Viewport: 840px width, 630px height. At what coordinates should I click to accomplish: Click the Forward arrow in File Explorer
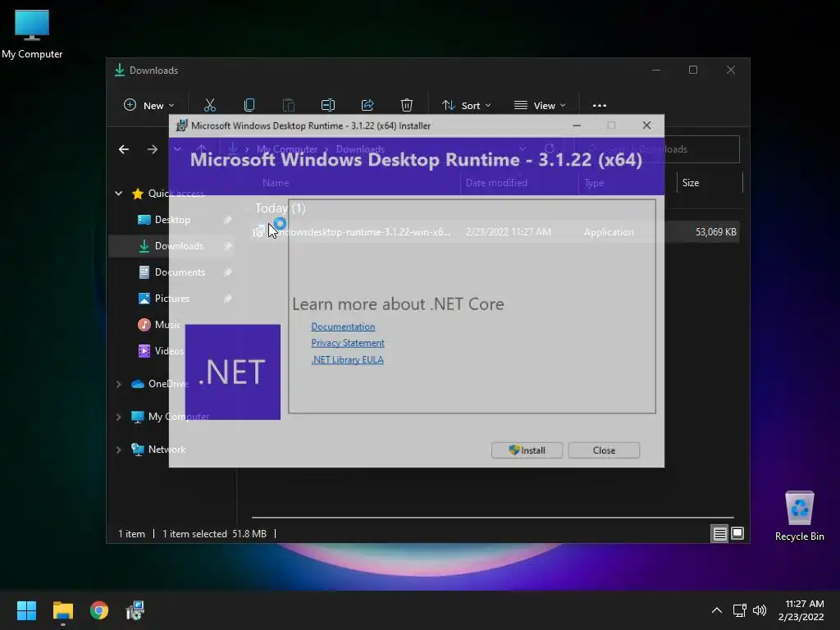pyautogui.click(x=153, y=149)
